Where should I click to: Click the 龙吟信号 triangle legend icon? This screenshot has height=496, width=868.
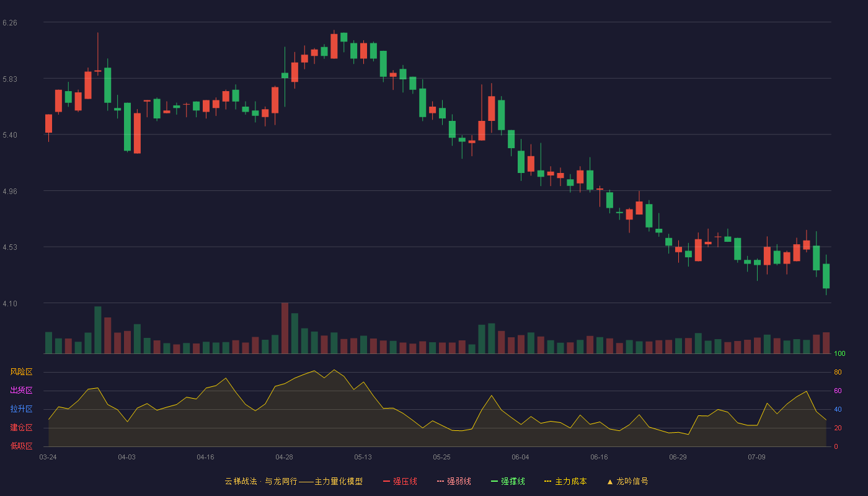pyautogui.click(x=610, y=482)
